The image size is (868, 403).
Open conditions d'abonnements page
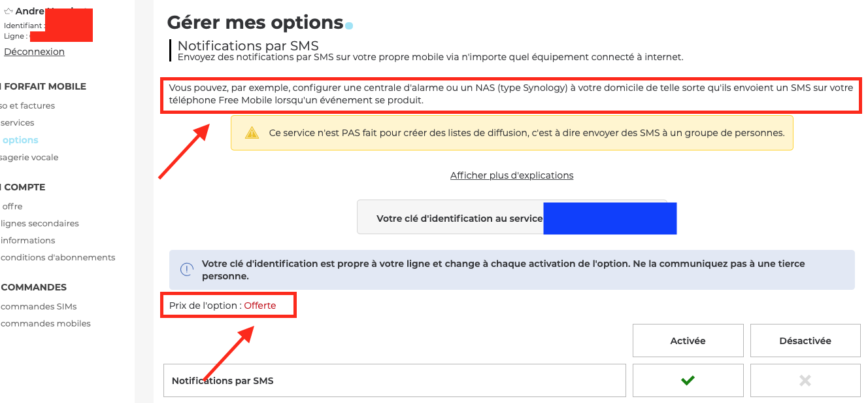click(58, 257)
